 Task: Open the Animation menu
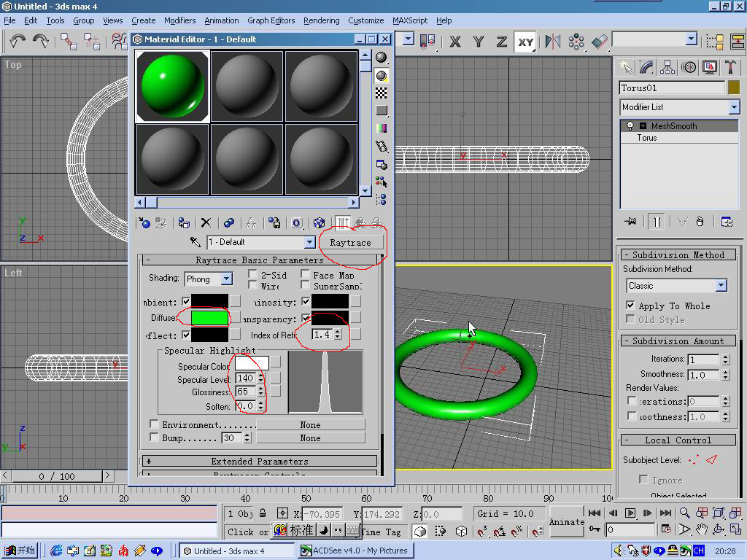click(222, 20)
